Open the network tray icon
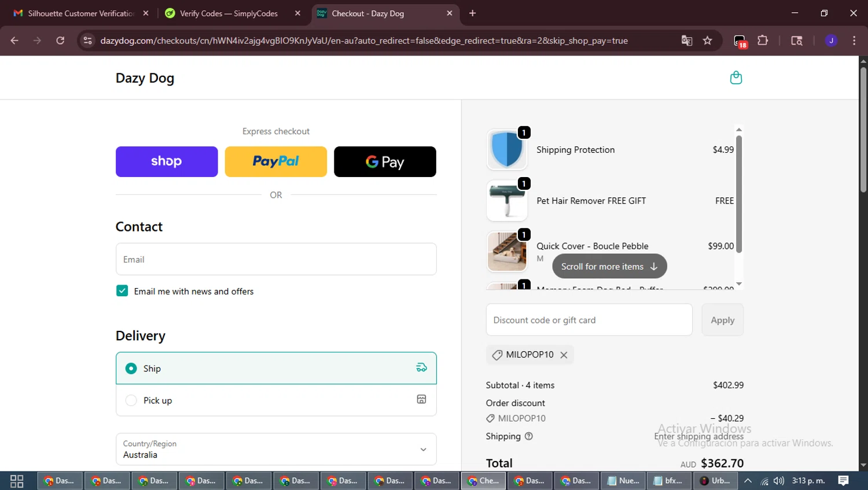 pyautogui.click(x=764, y=481)
